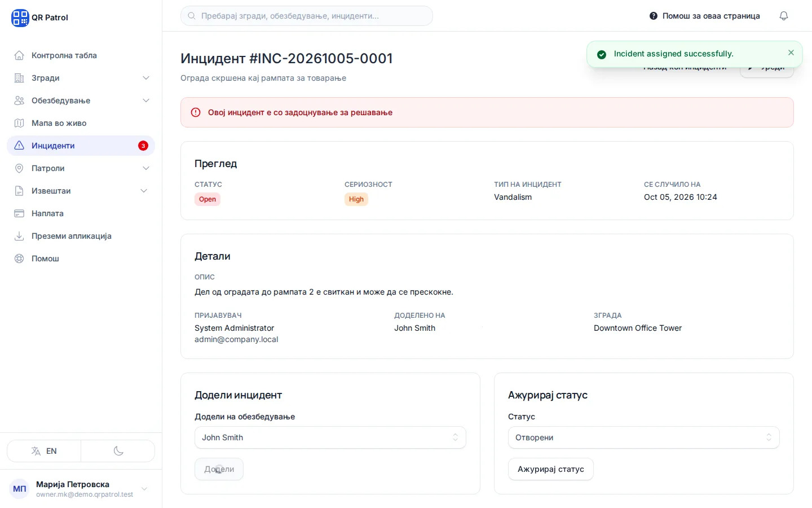Click the green success checkmark icon
The width and height of the screenshot is (812, 508).
coord(602,54)
